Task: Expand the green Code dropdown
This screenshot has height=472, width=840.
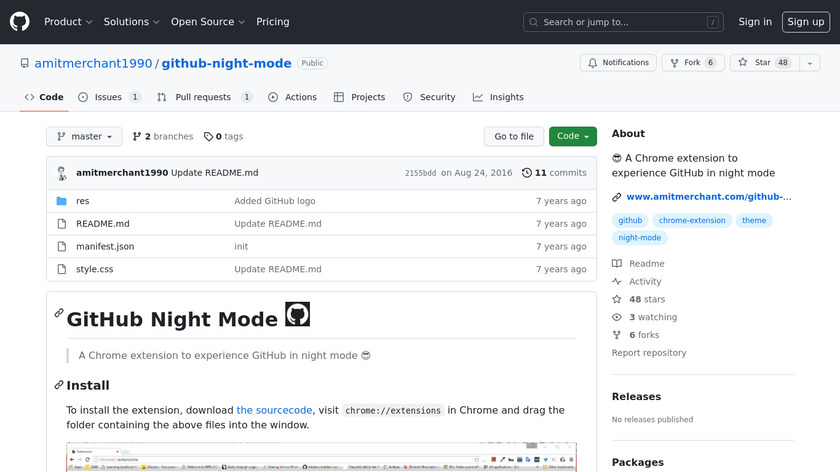Action: 573,137
